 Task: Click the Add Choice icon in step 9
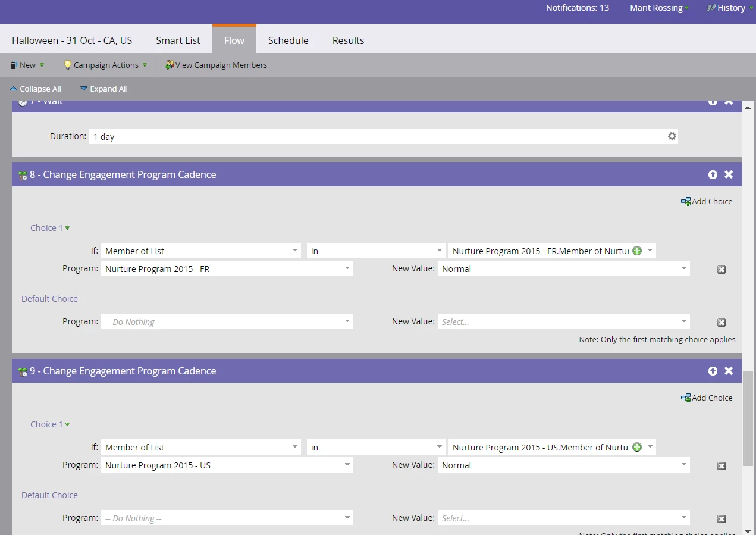[686, 398]
